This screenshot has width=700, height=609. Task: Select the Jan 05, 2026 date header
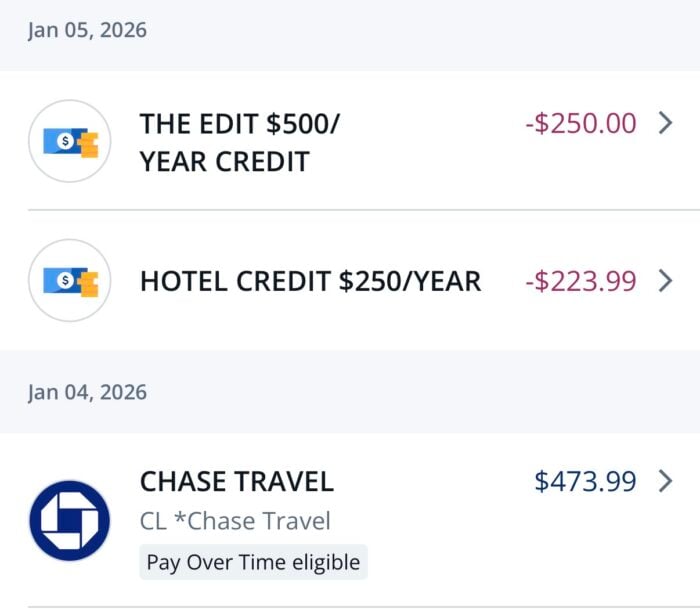(87, 30)
